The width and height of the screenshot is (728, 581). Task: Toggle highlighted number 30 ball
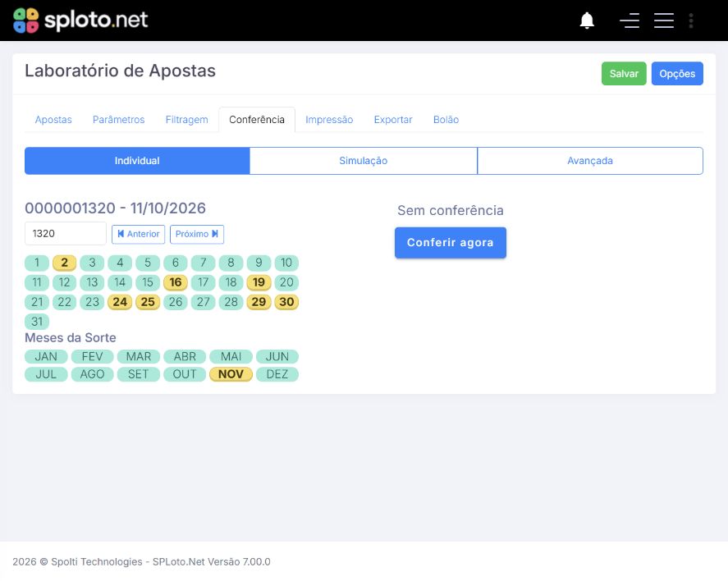pyautogui.click(x=286, y=302)
